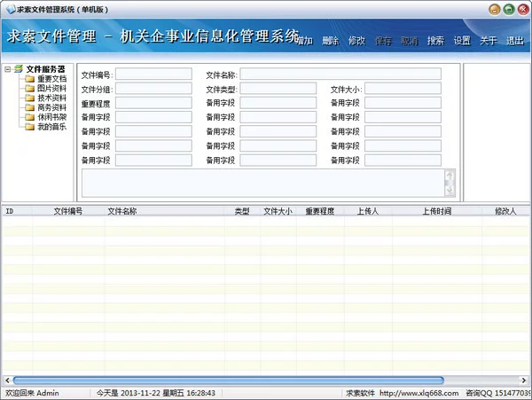Click the 删除 (Delete) toolbar button
The image size is (532, 400).
(331, 41)
